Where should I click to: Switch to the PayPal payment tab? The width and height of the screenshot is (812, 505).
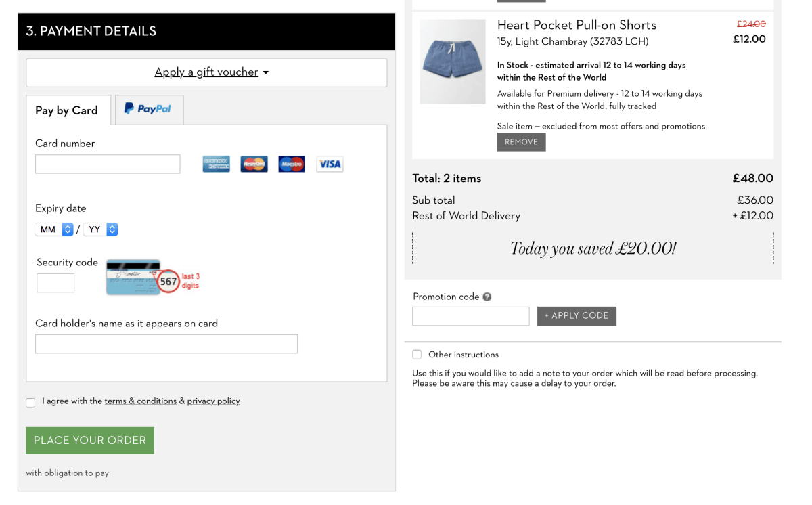tap(149, 110)
